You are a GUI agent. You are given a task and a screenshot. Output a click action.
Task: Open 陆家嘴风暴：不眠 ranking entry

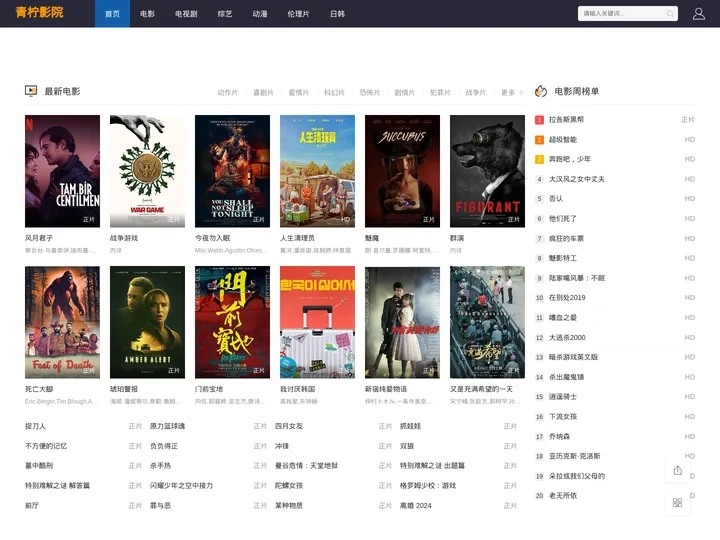point(577,278)
